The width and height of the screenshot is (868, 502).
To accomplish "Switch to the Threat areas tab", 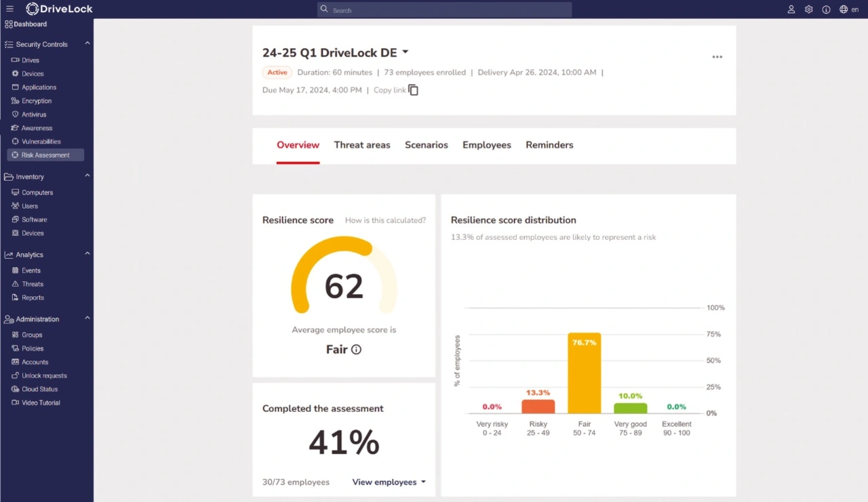I will [x=362, y=145].
